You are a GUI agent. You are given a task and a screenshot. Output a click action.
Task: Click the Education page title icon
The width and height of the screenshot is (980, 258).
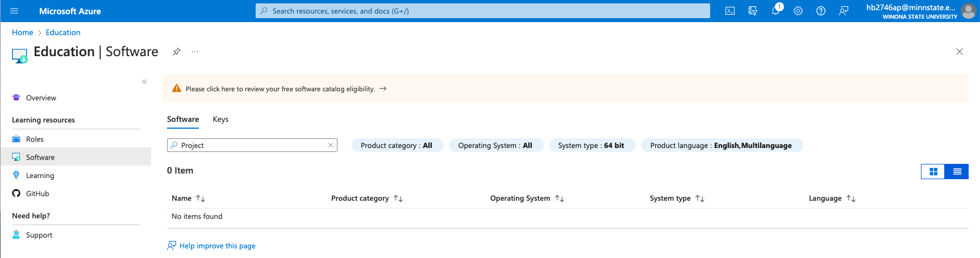pyautogui.click(x=19, y=56)
